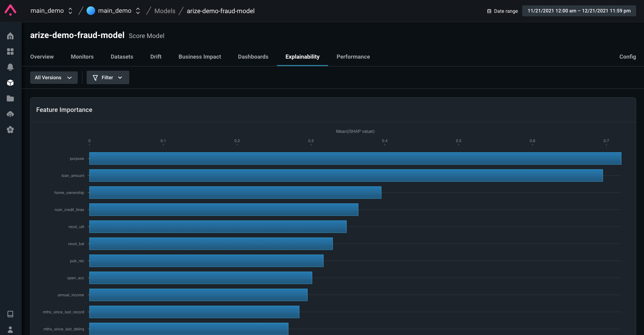The width and height of the screenshot is (644, 335).
Task: Switch to the Datasets tab
Action: [x=122, y=56]
